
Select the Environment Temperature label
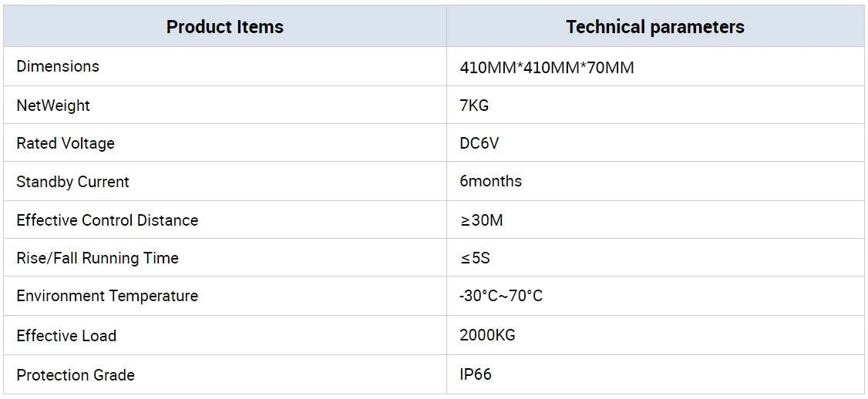[107, 296]
